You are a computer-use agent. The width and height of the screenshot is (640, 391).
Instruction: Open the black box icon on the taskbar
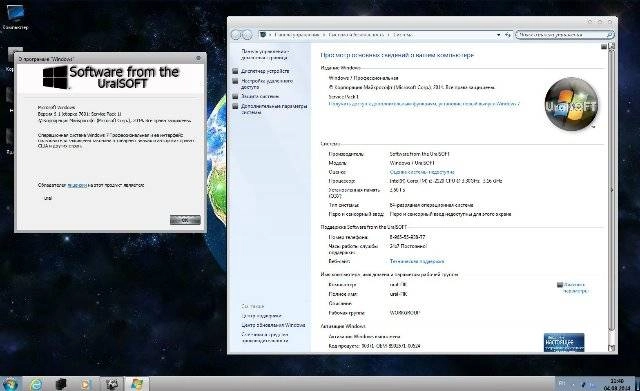[x=60, y=384]
